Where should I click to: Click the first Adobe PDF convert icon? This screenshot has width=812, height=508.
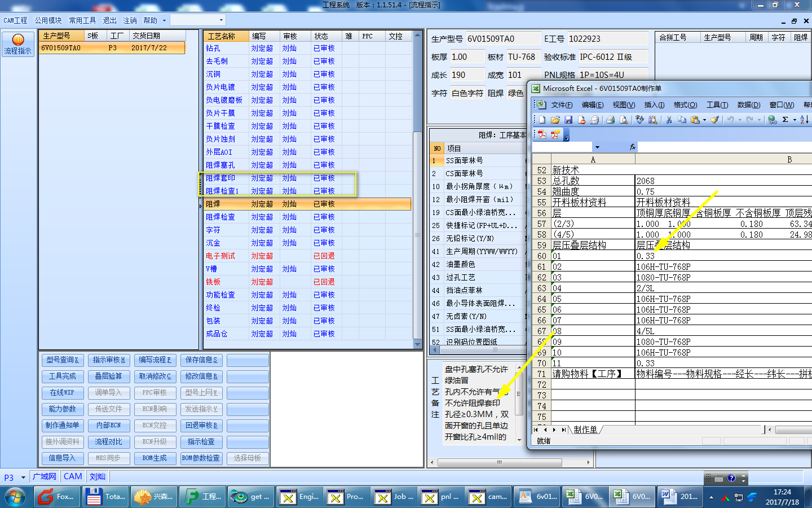(542, 134)
